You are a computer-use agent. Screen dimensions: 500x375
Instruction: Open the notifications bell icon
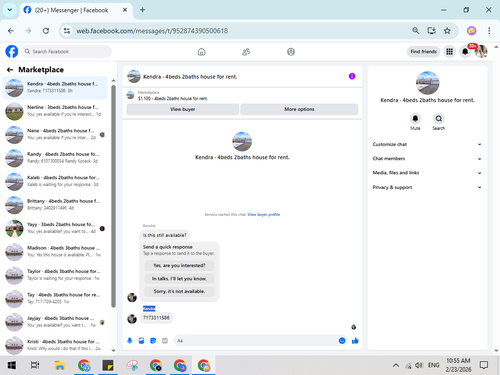pos(465,52)
